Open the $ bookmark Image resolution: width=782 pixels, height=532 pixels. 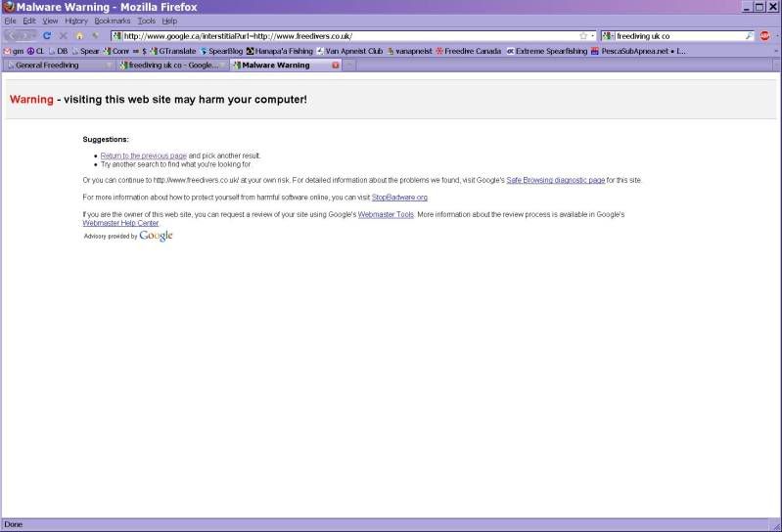coord(140,51)
